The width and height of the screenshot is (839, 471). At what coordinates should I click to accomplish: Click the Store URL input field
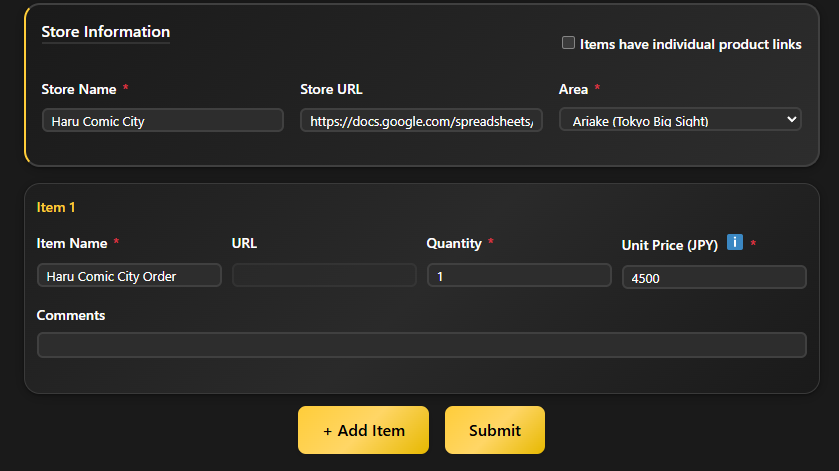click(x=421, y=120)
